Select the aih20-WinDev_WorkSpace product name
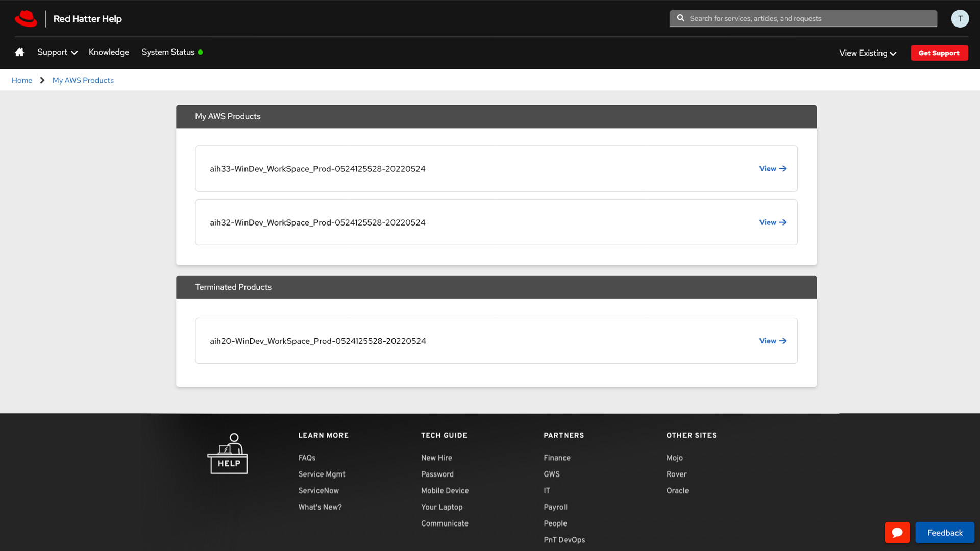The height and width of the screenshot is (551, 980). (318, 341)
